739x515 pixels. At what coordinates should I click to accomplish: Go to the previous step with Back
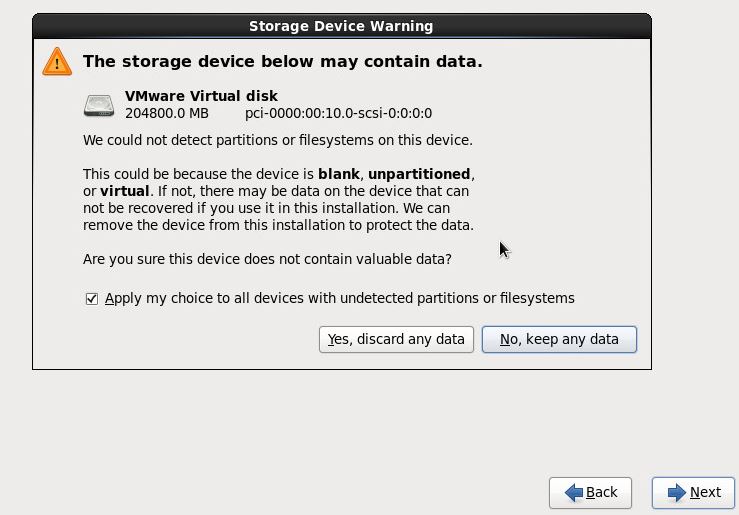(590, 492)
